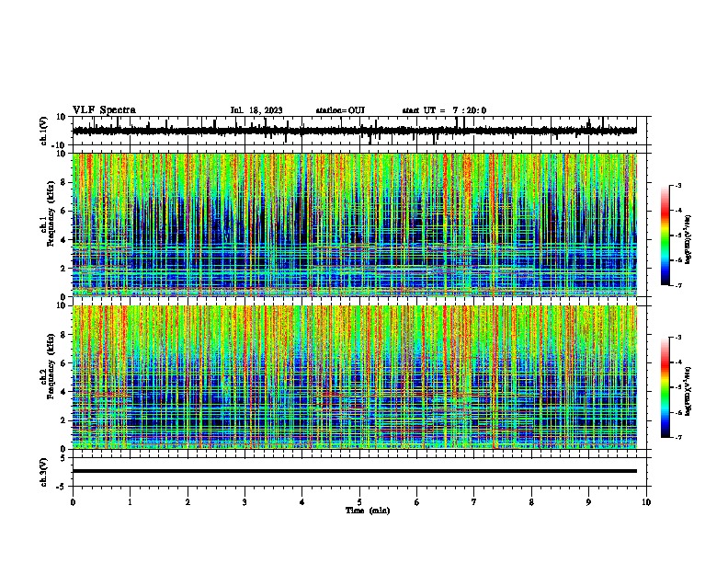Click time axis tick label 6

pos(417,502)
